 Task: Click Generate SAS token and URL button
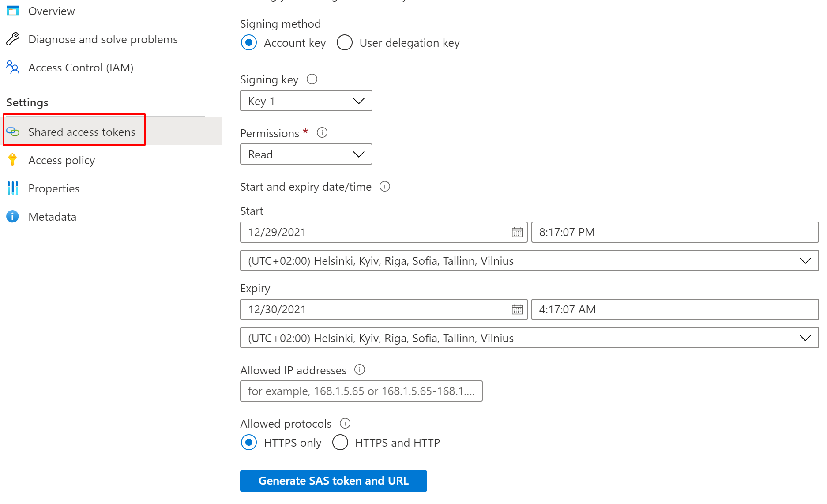click(x=333, y=481)
